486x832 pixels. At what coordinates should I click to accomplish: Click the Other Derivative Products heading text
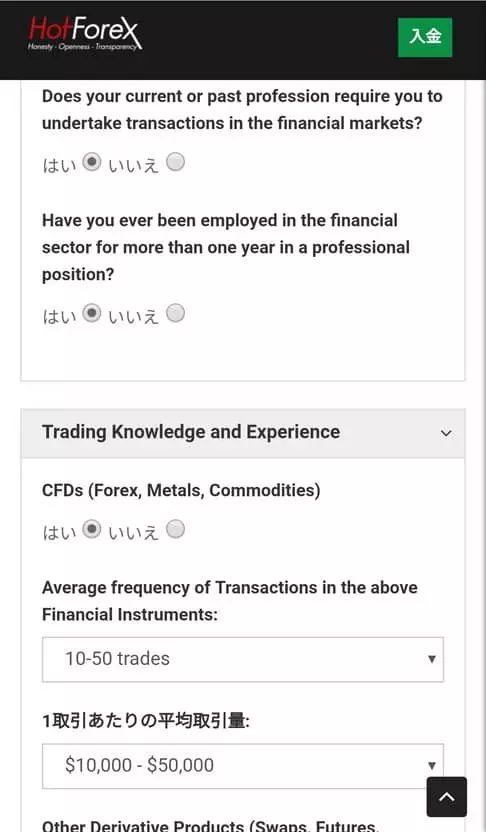point(210,826)
